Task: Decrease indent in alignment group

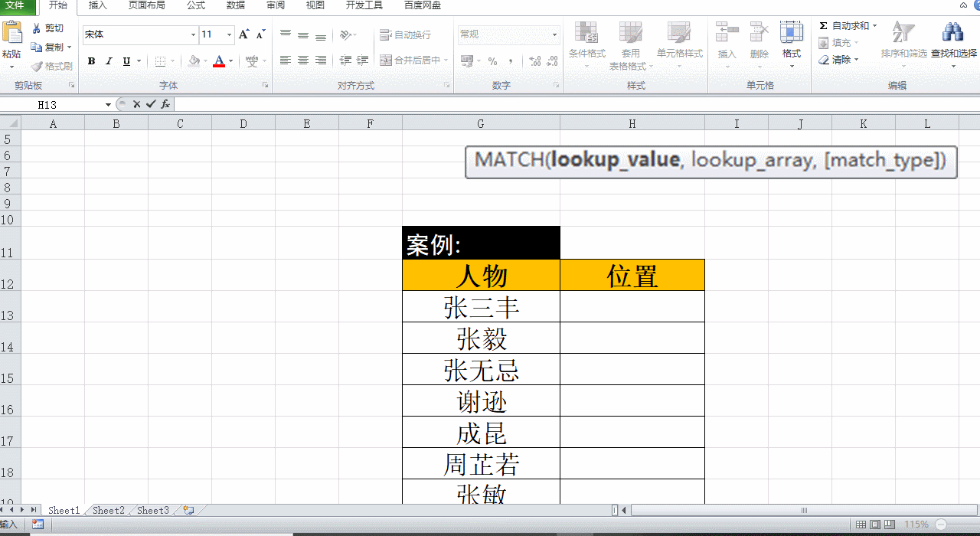Action: coord(345,60)
